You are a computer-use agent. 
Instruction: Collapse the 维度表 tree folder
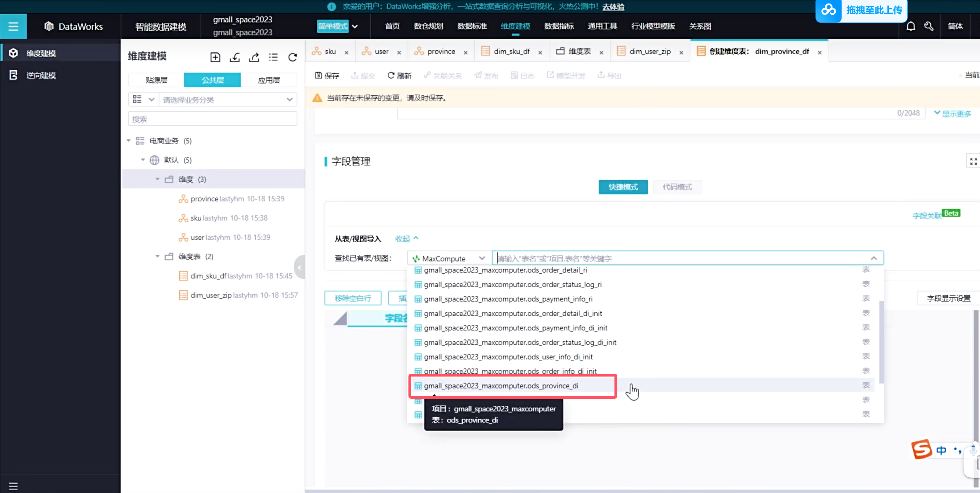tap(157, 256)
